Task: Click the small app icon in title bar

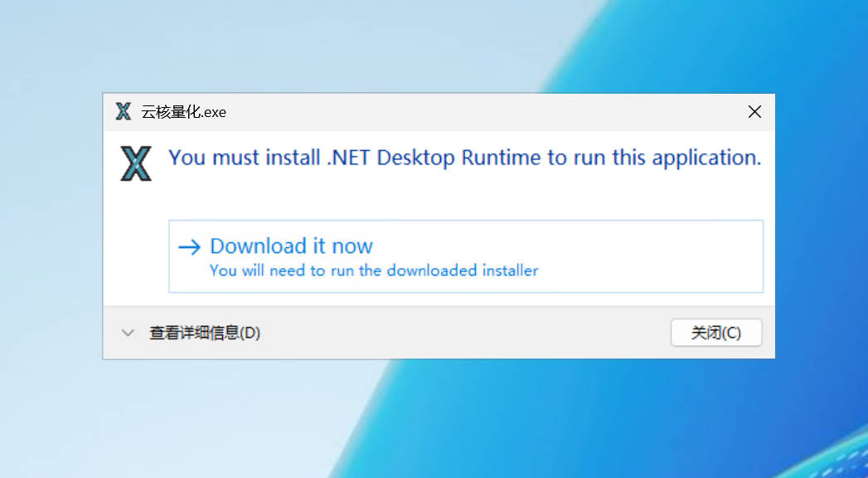Action: point(124,112)
